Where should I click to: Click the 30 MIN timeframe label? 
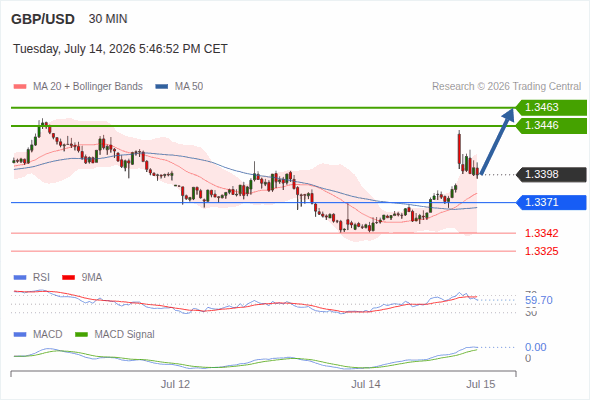pos(108,19)
